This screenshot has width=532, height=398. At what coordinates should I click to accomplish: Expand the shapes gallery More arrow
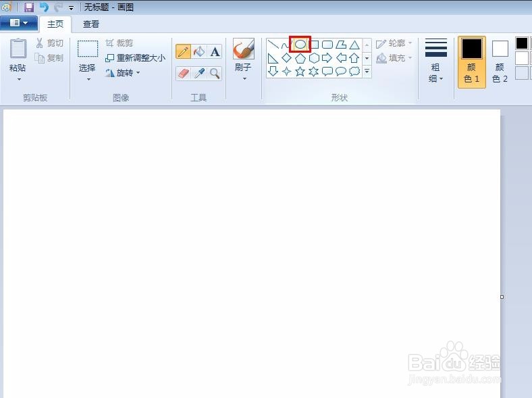tap(367, 72)
